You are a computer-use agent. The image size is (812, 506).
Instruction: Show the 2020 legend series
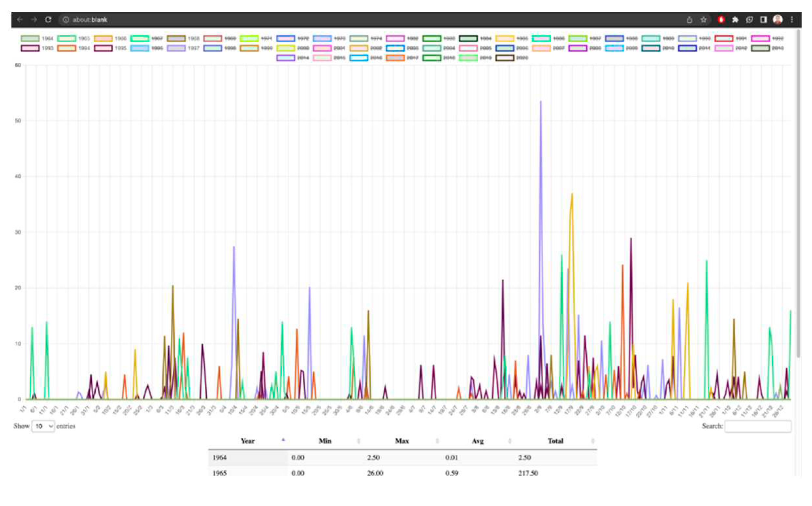pyautogui.click(x=511, y=58)
